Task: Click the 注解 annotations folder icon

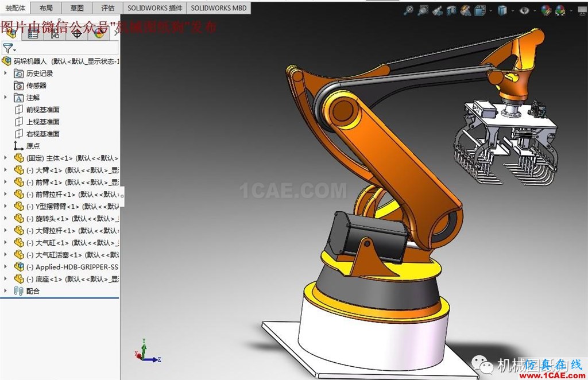Action: click(x=18, y=98)
